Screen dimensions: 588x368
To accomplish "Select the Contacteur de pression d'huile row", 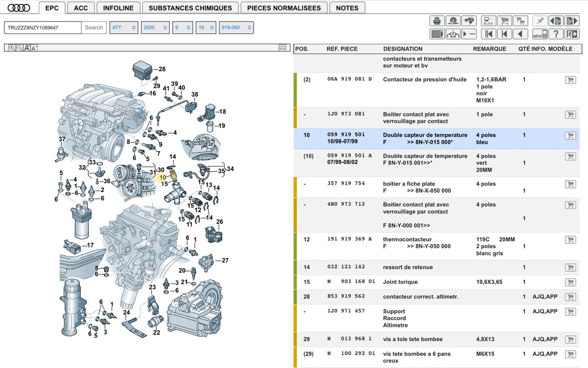I will point(424,80).
